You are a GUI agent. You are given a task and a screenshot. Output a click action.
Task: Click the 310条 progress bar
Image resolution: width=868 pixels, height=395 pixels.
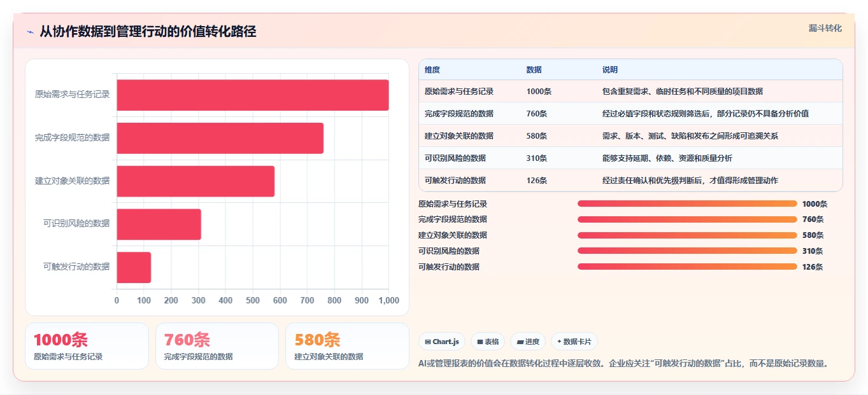pos(687,251)
